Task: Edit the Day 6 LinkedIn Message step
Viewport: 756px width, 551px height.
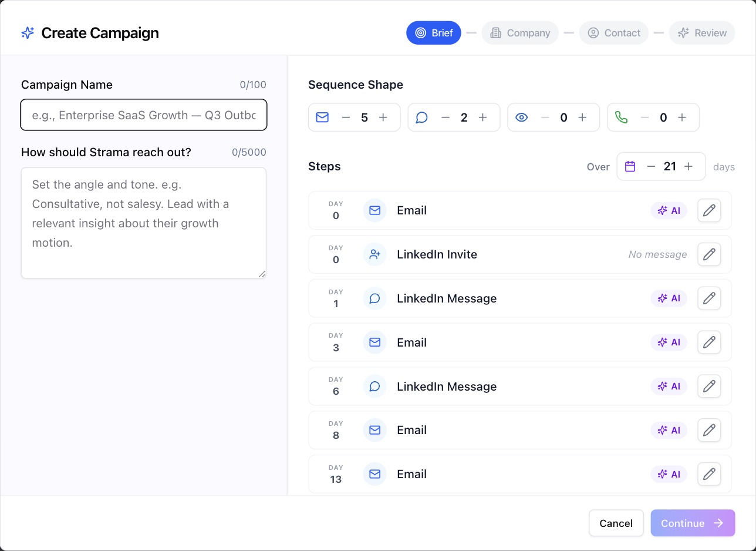Action: coord(709,386)
